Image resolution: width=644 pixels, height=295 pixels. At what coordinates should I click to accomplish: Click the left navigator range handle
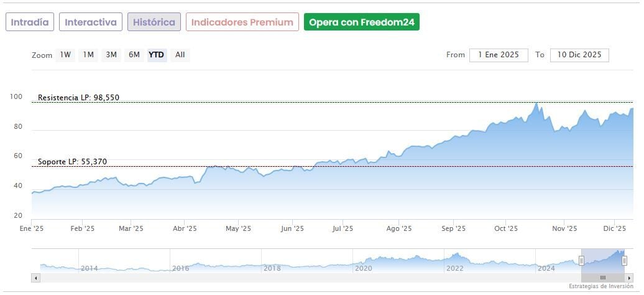[582, 261]
